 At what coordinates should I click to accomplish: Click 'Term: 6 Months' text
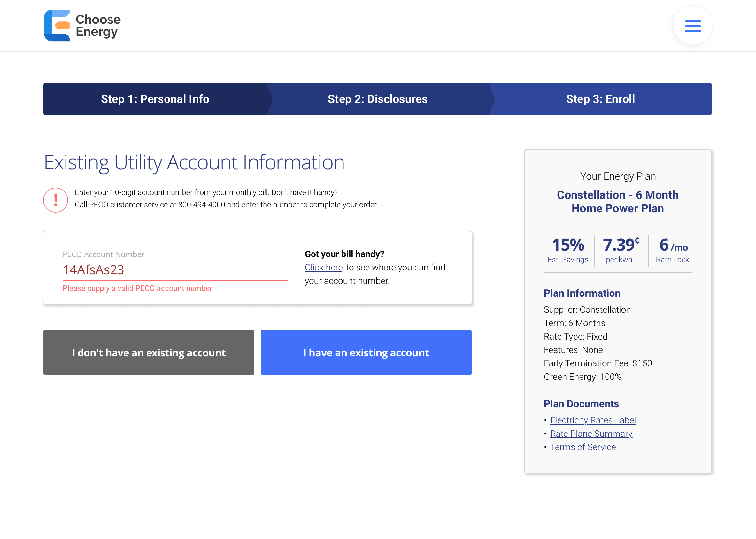(574, 323)
